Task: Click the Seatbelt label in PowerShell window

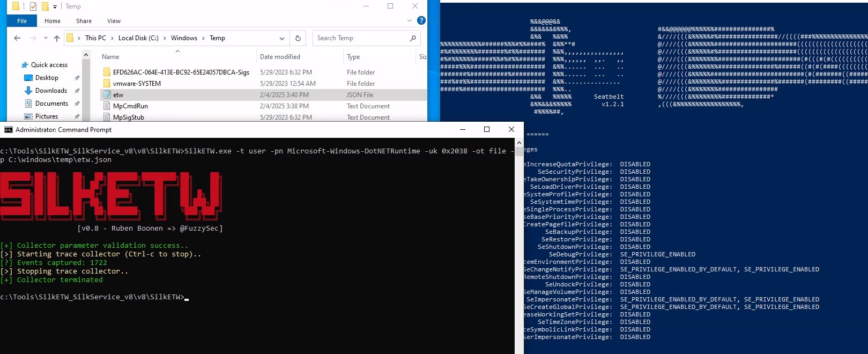Action: (609, 97)
